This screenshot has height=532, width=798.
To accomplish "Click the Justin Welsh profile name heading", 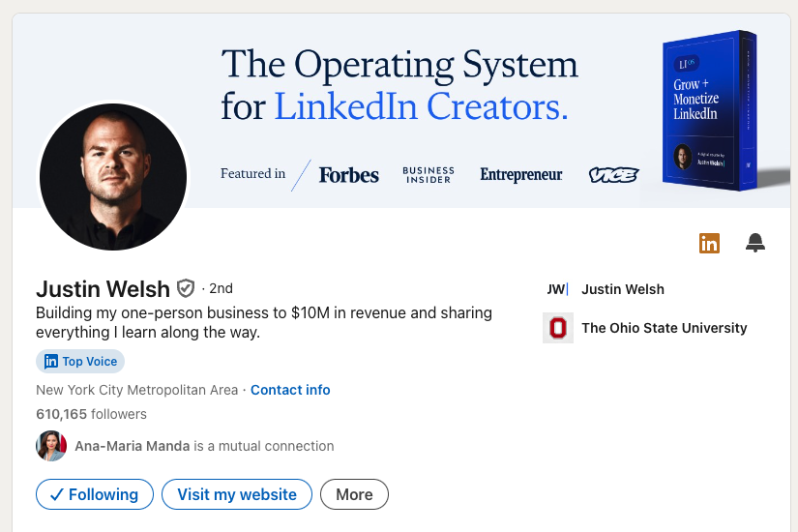I will click(x=103, y=288).
